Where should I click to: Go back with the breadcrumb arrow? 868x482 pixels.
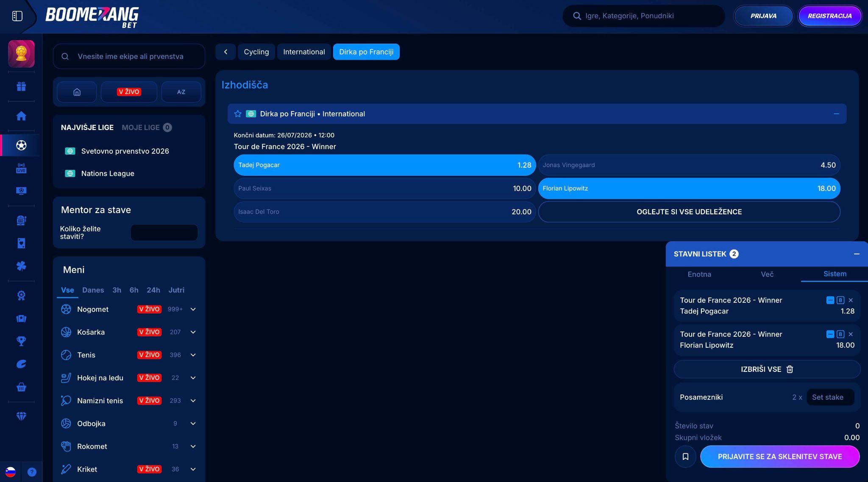[x=225, y=52]
